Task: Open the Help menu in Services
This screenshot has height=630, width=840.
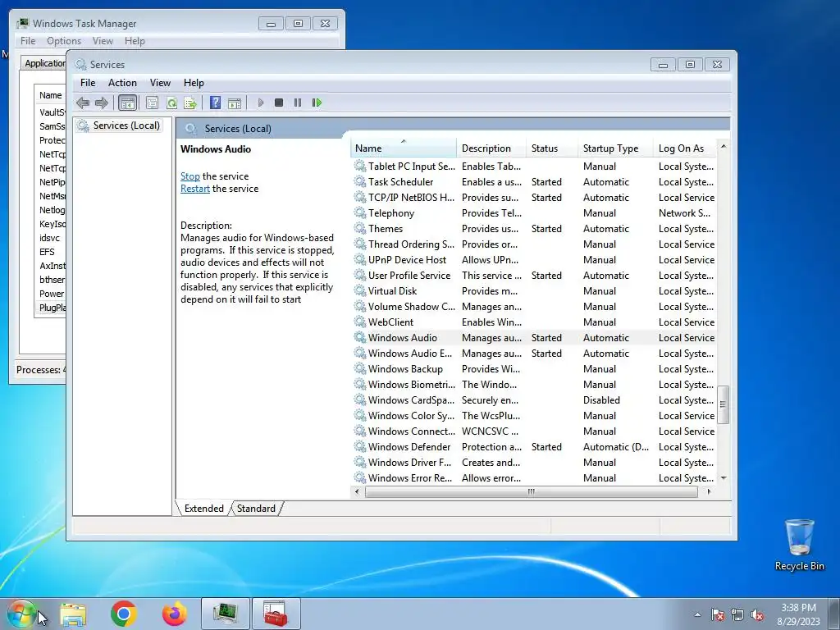Action: pos(194,83)
